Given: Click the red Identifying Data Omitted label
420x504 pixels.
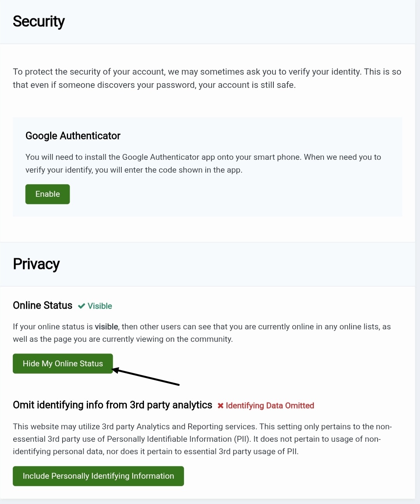Looking at the screenshot, I should click(x=270, y=406).
